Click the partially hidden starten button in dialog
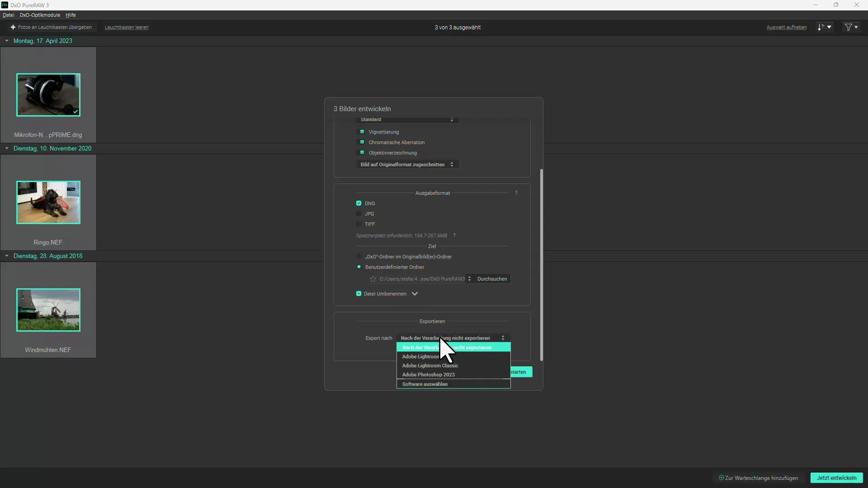 pos(521,372)
